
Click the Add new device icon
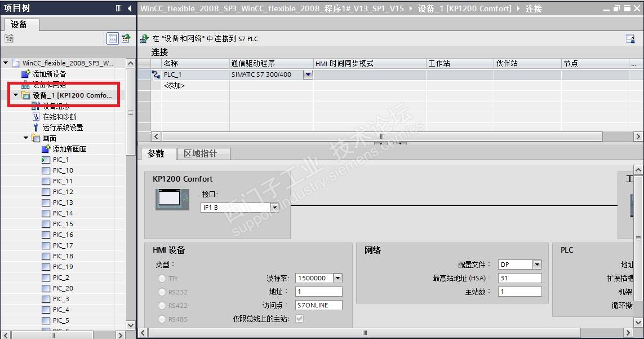pyautogui.click(x=26, y=74)
